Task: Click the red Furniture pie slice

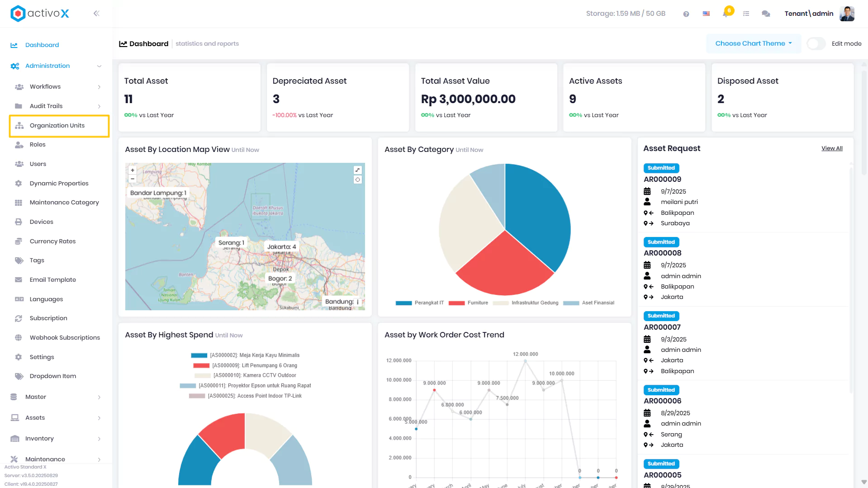Action: [x=504, y=267]
